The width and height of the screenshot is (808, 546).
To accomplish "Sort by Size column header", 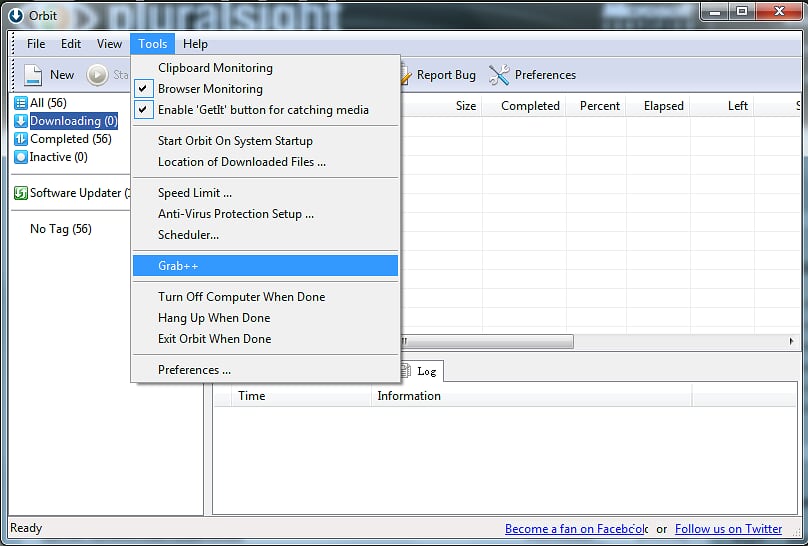I will click(x=442, y=106).
